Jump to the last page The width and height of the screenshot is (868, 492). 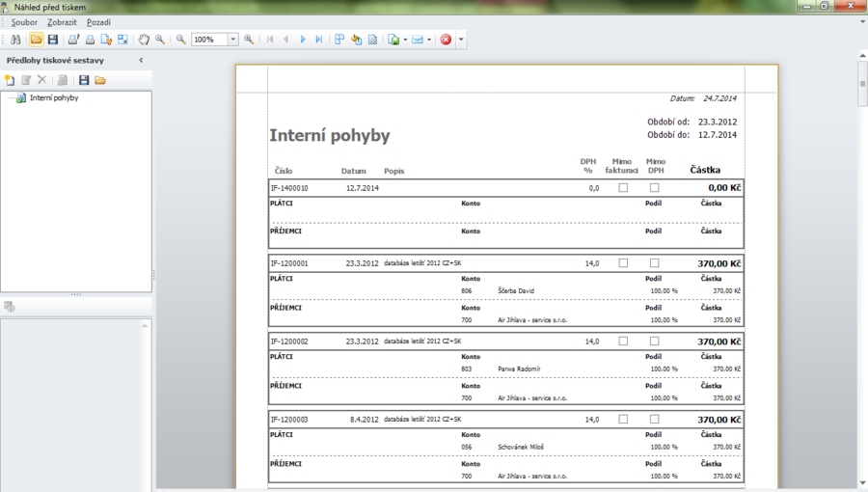[x=319, y=40]
